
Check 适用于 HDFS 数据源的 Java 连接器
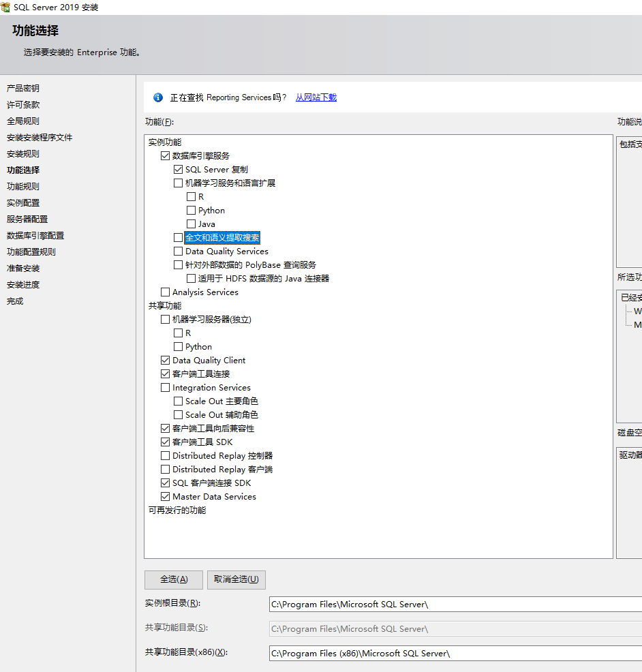point(191,279)
